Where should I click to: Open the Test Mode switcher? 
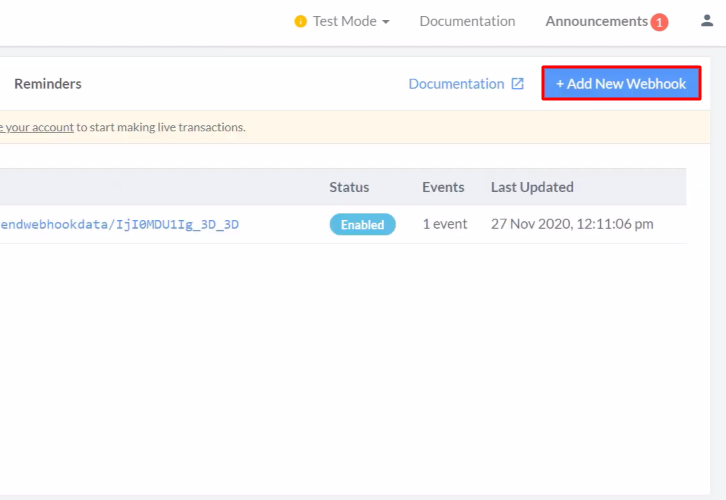click(344, 21)
